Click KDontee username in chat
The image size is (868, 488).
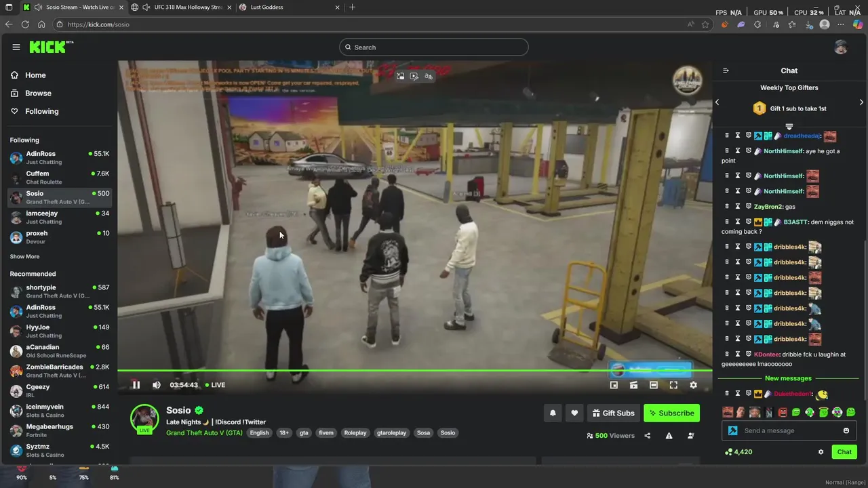(766, 354)
